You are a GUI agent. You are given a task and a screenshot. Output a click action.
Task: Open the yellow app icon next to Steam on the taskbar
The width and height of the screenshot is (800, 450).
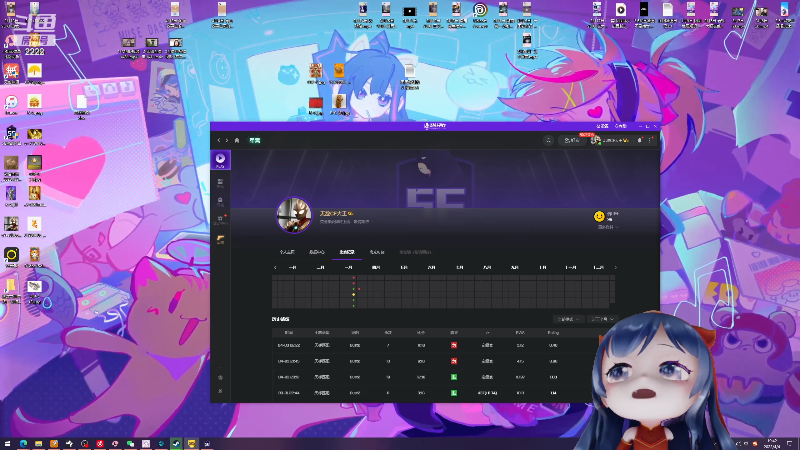pos(191,444)
